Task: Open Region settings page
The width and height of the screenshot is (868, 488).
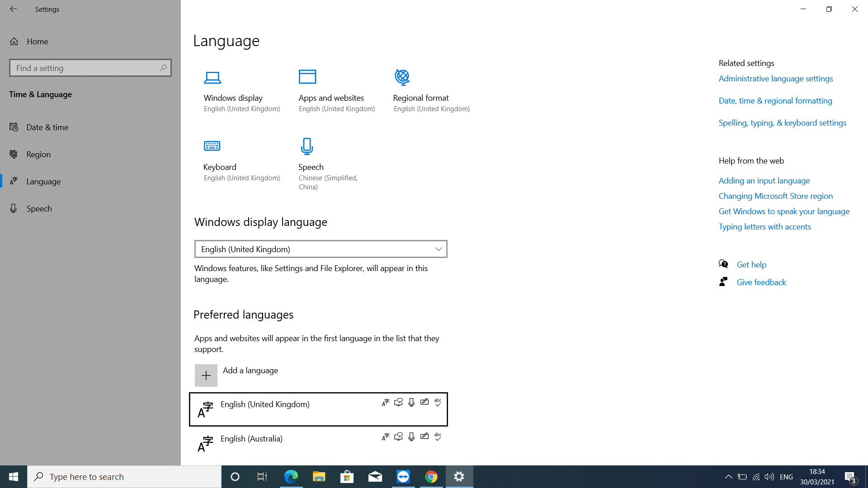Action: [x=90, y=155]
